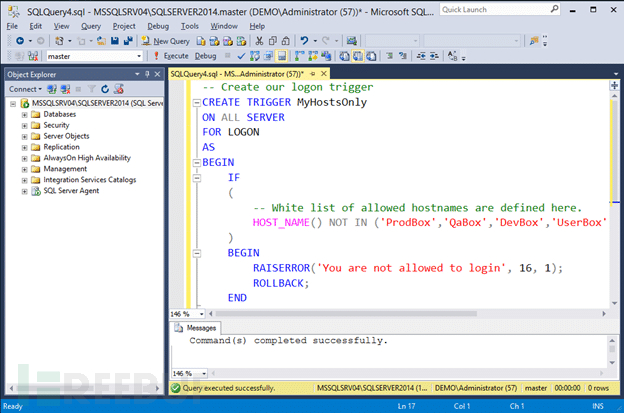The image size is (624, 413).
Task: Click Include Actual Execution Plan icon
Action: pyautogui.click(x=300, y=56)
